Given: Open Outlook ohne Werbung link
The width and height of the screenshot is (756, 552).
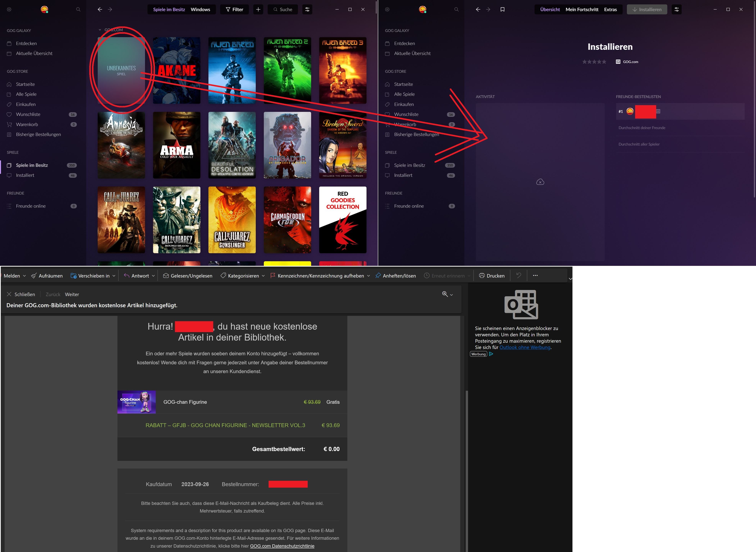Looking at the screenshot, I should pos(525,347).
